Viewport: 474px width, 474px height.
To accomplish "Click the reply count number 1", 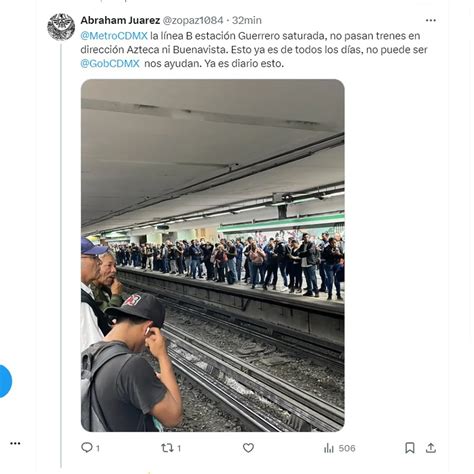I will pos(98,448).
